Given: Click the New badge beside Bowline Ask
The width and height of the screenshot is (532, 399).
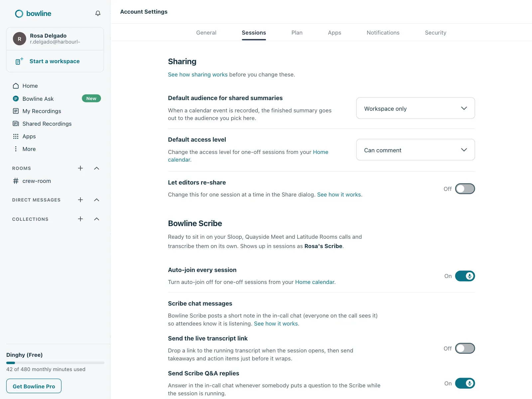Looking at the screenshot, I should [91, 98].
